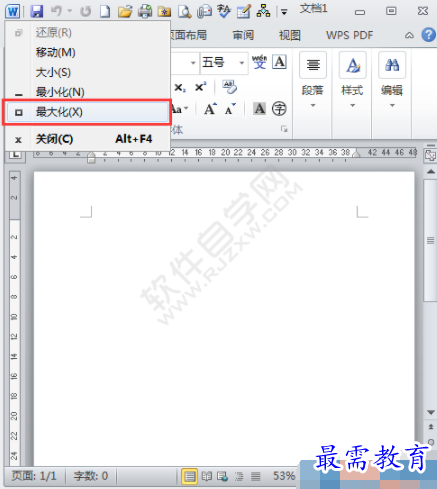
Task: Select Restore (还原) in system menu
Action: click(87, 33)
